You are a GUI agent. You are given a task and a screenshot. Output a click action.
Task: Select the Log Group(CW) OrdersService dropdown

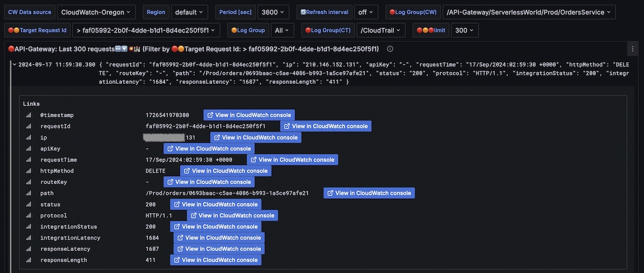pos(529,12)
